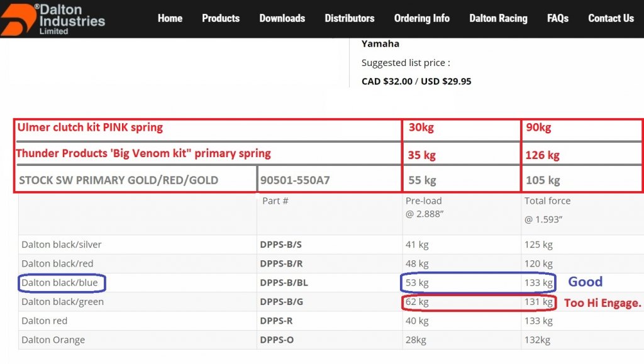
Task: Go to the Downloads page
Action: coord(282,18)
